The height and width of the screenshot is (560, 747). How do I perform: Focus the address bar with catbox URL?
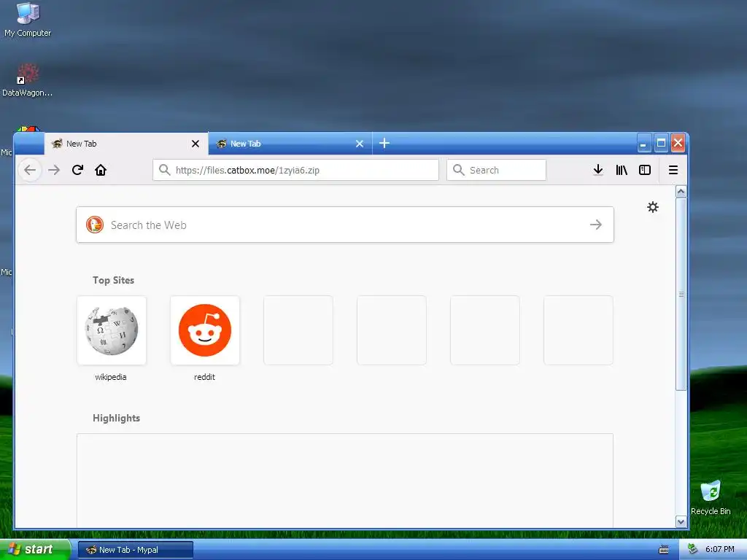[x=295, y=170]
